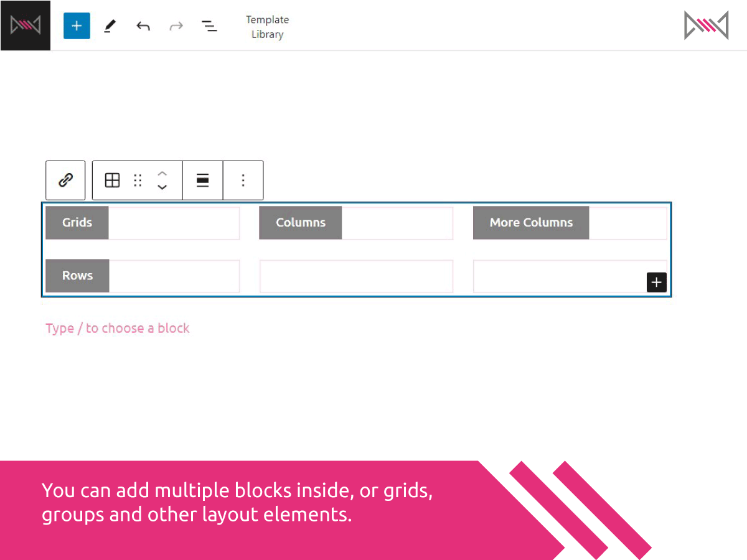Open the three-dot block options menu

click(x=243, y=180)
